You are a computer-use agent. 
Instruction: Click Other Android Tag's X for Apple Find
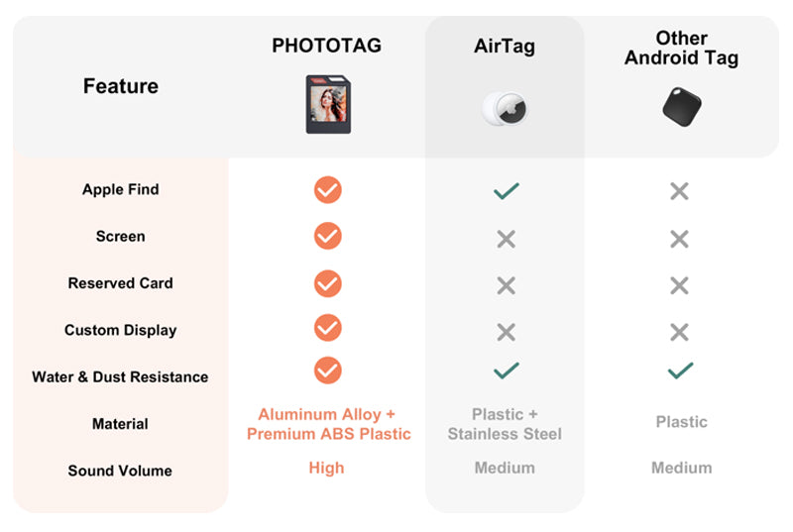679,191
